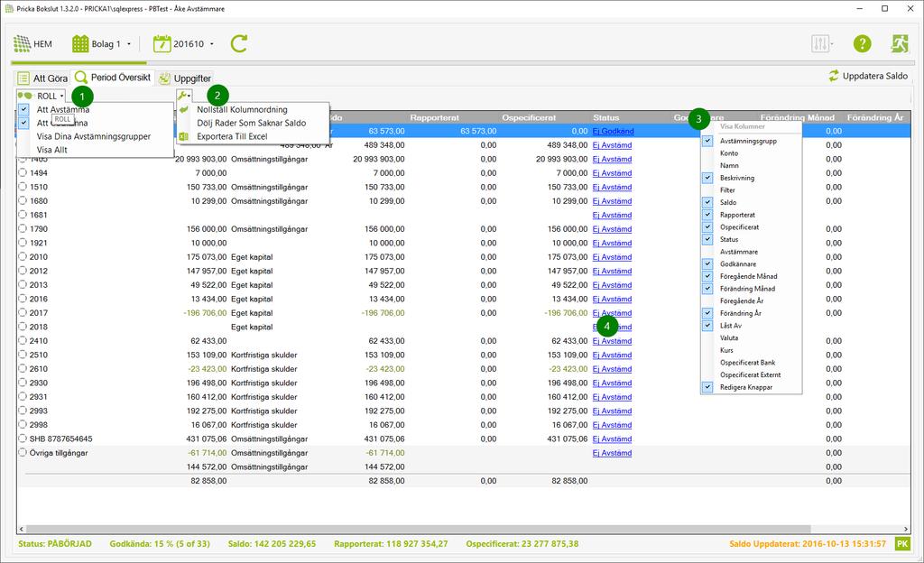Open the ROLL dropdown

coord(42,96)
